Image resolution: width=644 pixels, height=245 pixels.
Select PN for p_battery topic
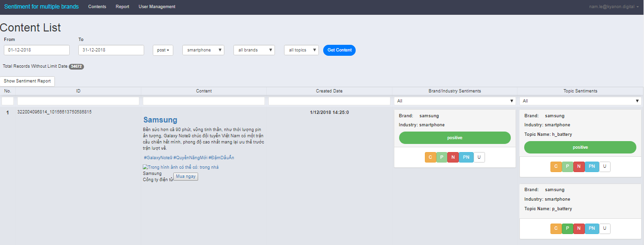(592, 229)
